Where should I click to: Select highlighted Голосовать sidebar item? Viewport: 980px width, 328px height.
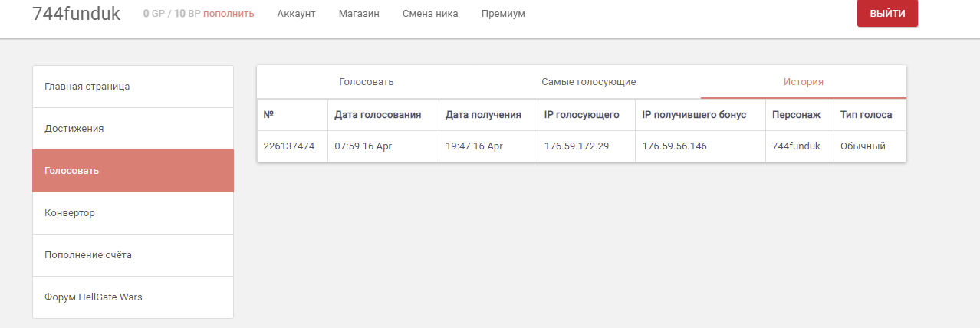[x=133, y=171]
